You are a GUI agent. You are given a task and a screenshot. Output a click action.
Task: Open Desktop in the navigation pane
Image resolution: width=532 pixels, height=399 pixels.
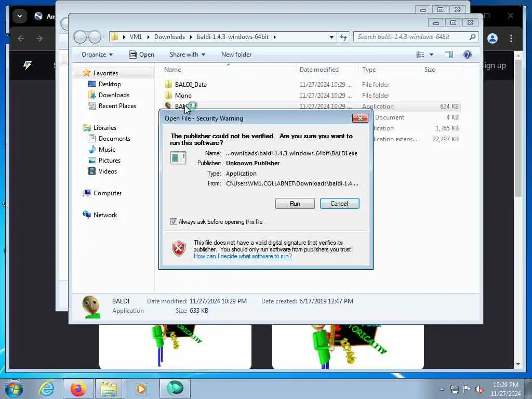[110, 84]
